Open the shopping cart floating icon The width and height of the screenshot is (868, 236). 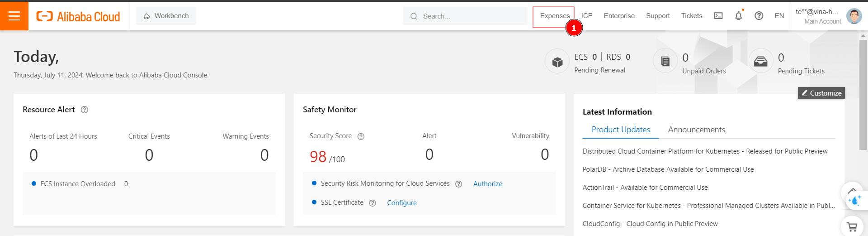852,227
